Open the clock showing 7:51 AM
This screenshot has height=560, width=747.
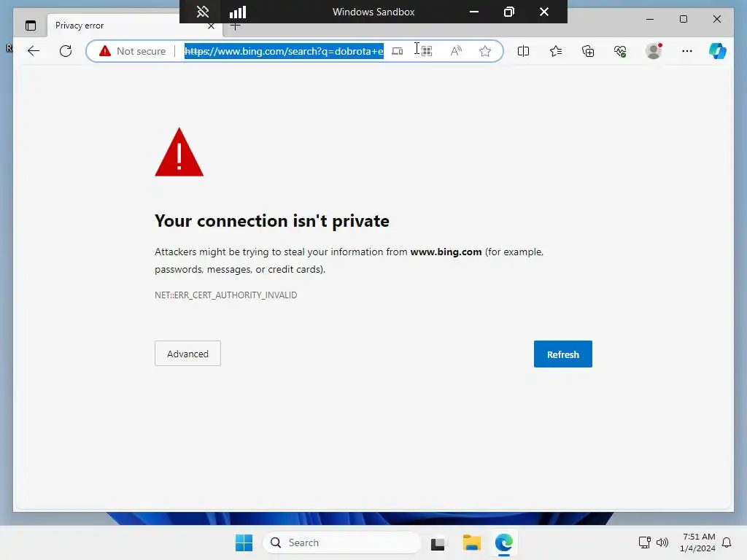(x=697, y=542)
